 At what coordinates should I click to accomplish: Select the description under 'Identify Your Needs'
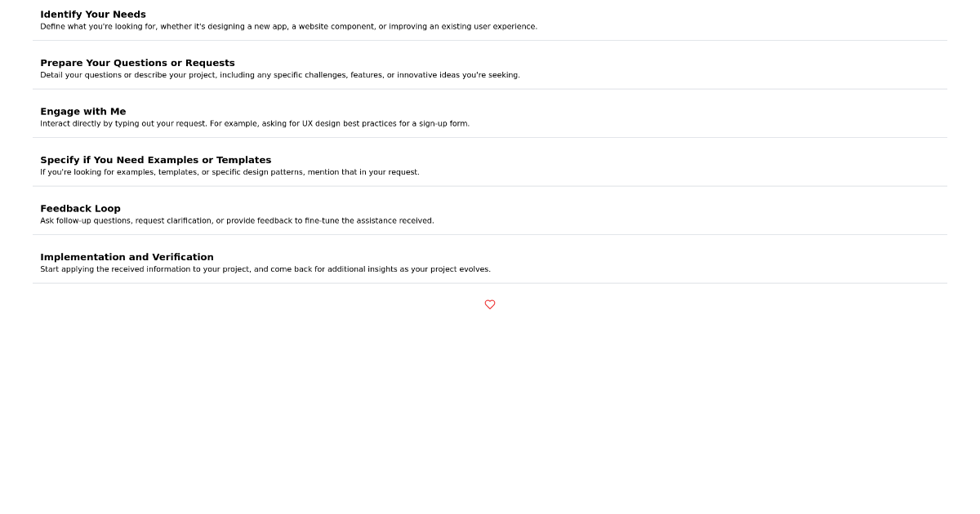coord(288,26)
